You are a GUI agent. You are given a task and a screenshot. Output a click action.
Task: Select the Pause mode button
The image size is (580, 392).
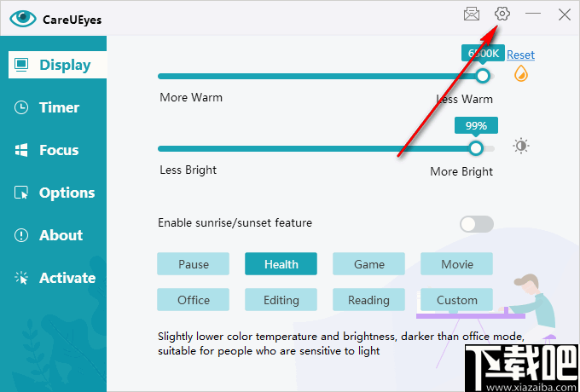click(193, 264)
